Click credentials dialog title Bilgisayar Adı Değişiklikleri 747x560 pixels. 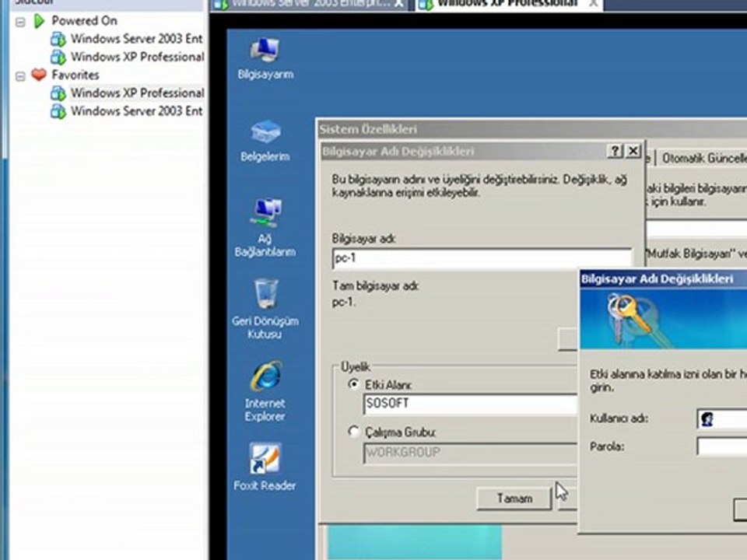coord(658,279)
